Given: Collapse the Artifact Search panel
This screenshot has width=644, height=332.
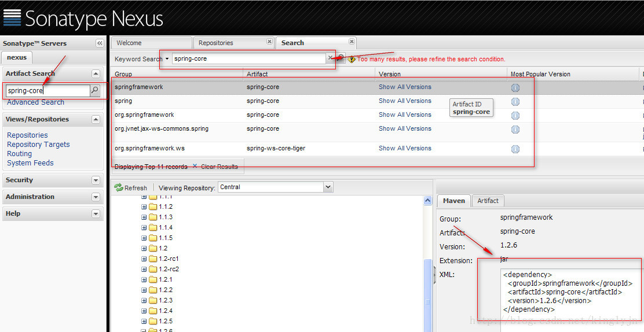Looking at the screenshot, I should pyautogui.click(x=96, y=73).
